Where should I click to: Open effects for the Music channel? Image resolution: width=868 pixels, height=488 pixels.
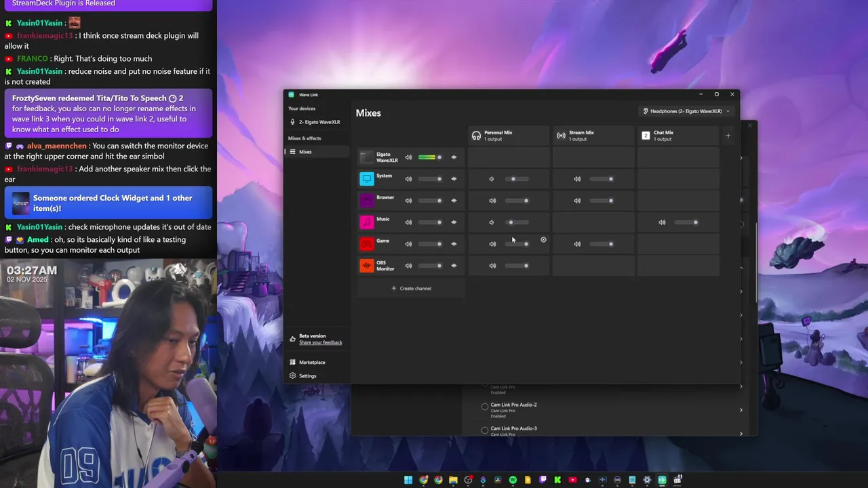(454, 222)
